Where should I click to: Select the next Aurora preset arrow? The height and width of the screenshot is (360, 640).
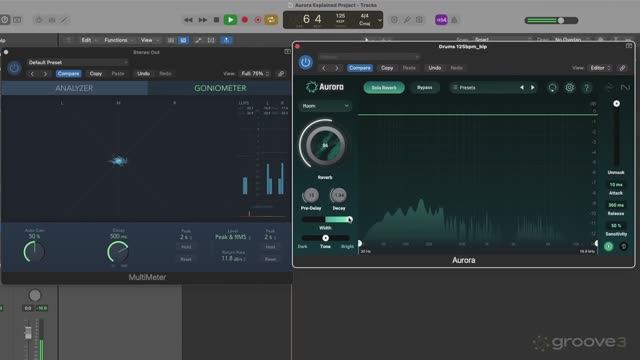coord(533,88)
